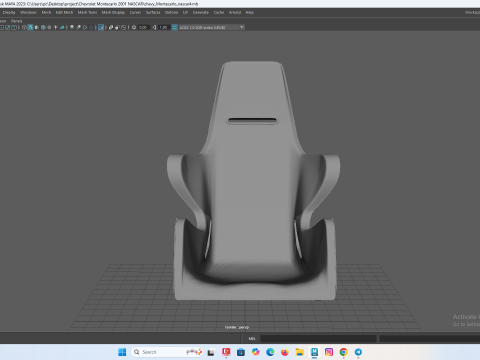
Task: Open Google Chrome from taskbar
Action: 344,352
